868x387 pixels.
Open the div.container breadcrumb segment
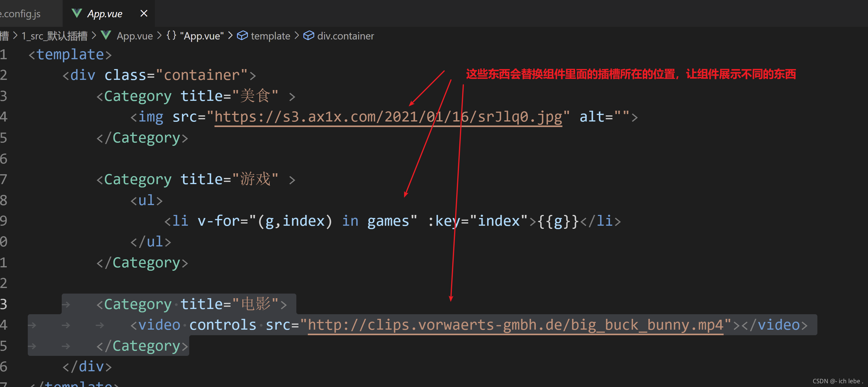pos(345,36)
